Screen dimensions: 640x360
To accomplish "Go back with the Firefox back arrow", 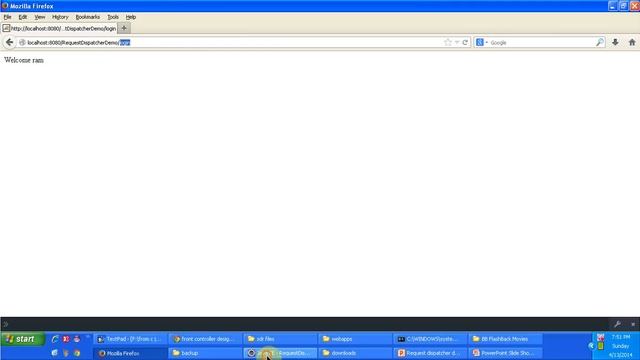I will point(9,42).
